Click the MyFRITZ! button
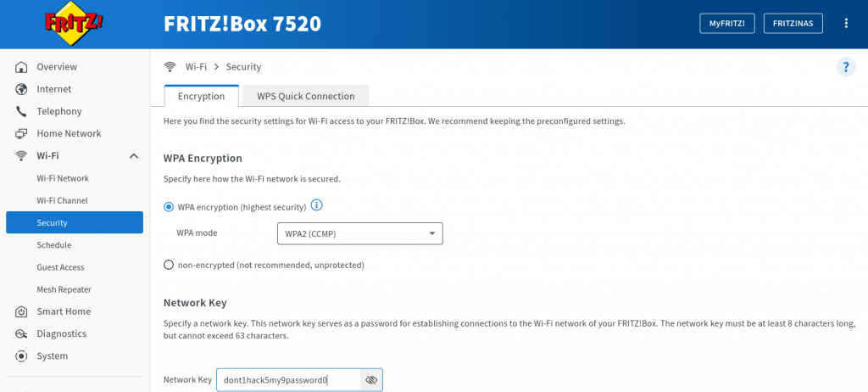This screenshot has width=868, height=392. pos(727,23)
